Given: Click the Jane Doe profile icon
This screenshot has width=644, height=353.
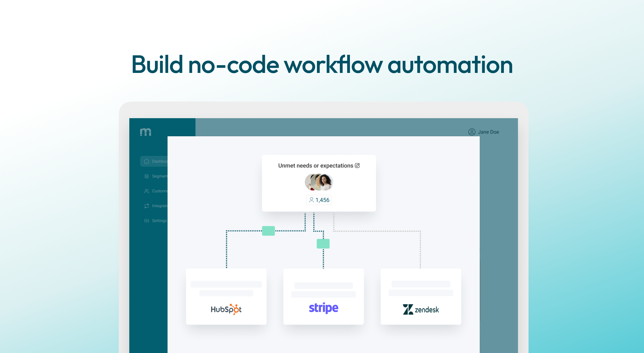Looking at the screenshot, I should tap(472, 132).
